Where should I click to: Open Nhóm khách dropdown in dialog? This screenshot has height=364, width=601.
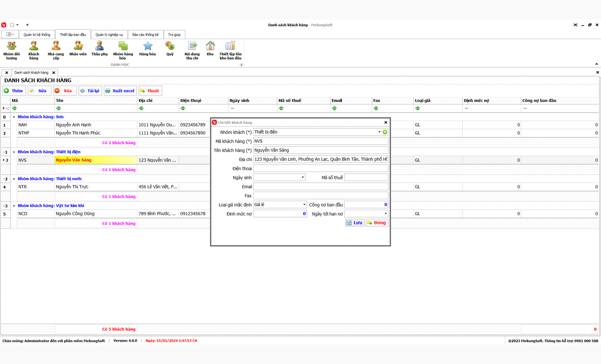[x=379, y=132]
